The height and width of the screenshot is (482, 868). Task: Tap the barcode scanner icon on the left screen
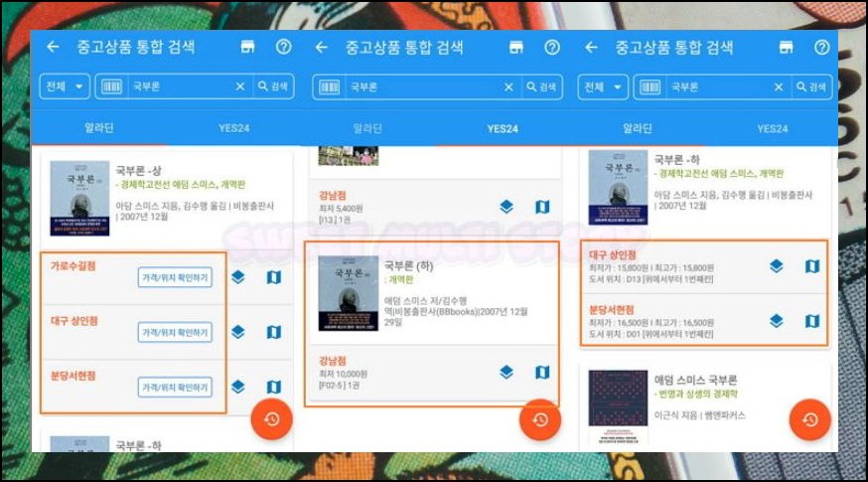coord(111,87)
